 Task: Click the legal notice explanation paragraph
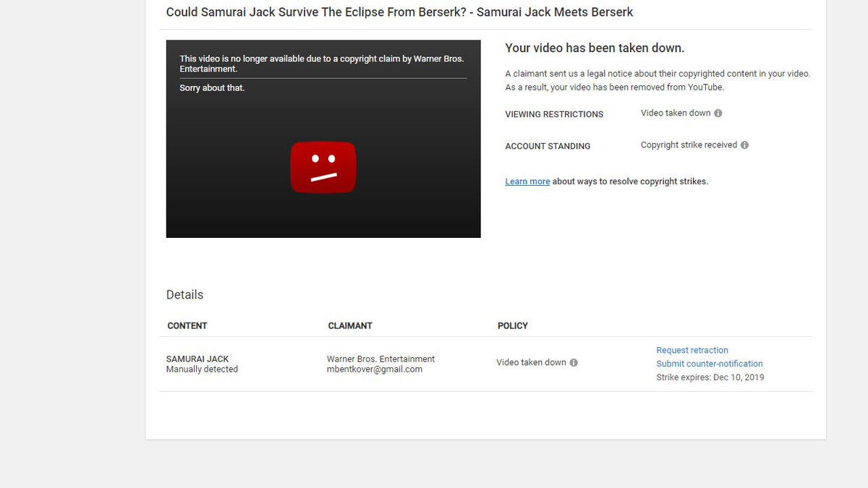click(x=658, y=80)
